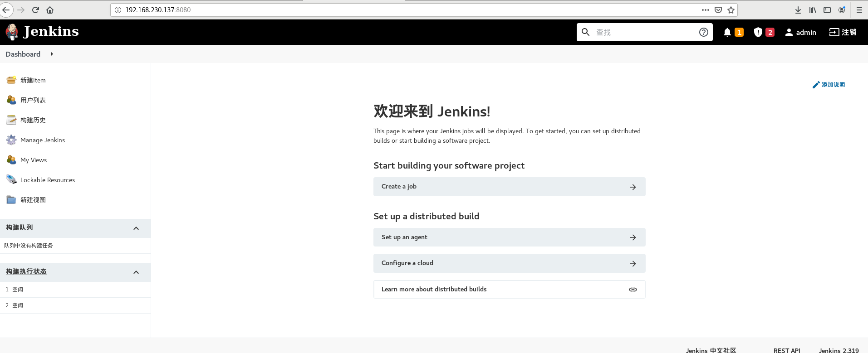Click the My Views icon
868x353 pixels.
pos(11,160)
